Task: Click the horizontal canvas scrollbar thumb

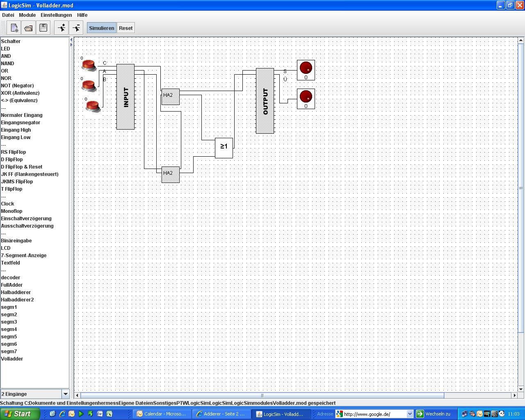Action: 262,395
